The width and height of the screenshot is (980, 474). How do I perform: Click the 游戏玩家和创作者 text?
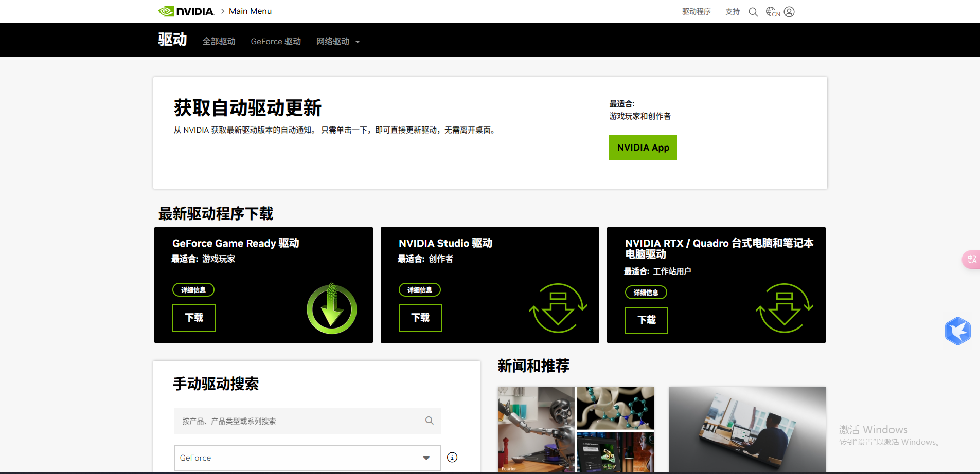click(640, 116)
